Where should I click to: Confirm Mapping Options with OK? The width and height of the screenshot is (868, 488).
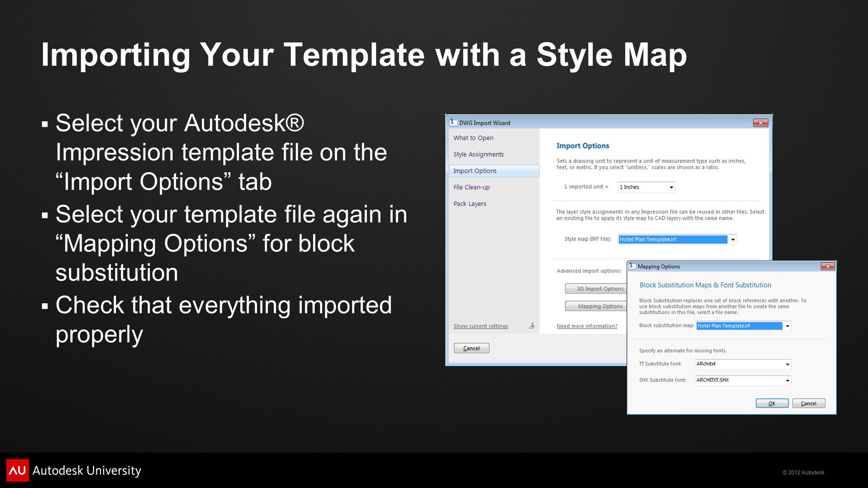pyautogui.click(x=772, y=403)
